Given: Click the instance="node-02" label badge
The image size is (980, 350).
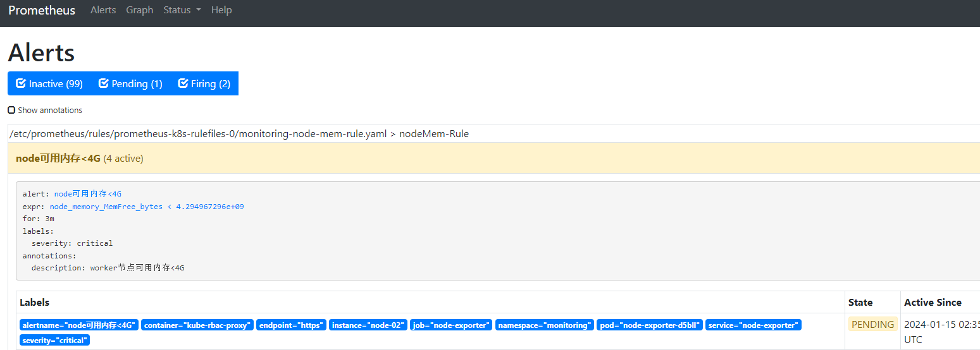Looking at the screenshot, I should click(368, 325).
